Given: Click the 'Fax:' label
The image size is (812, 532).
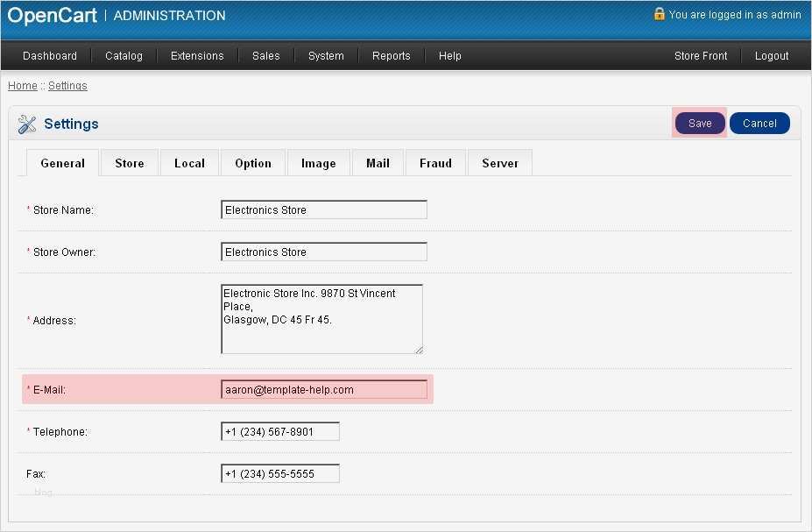Looking at the screenshot, I should click(x=36, y=474).
